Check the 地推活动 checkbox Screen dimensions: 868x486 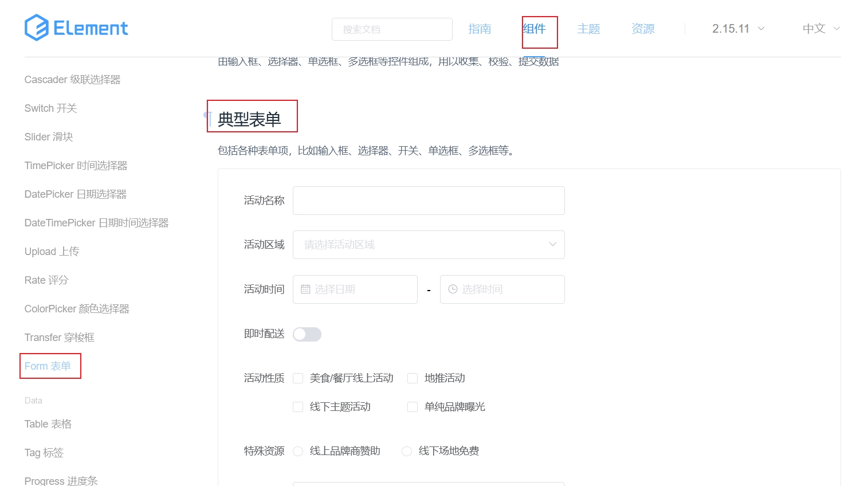click(413, 378)
